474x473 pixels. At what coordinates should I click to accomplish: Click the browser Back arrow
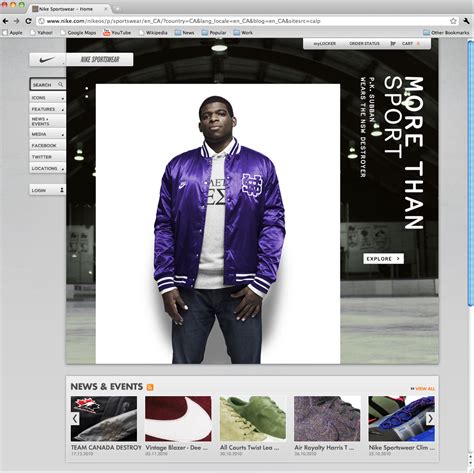pos(5,21)
